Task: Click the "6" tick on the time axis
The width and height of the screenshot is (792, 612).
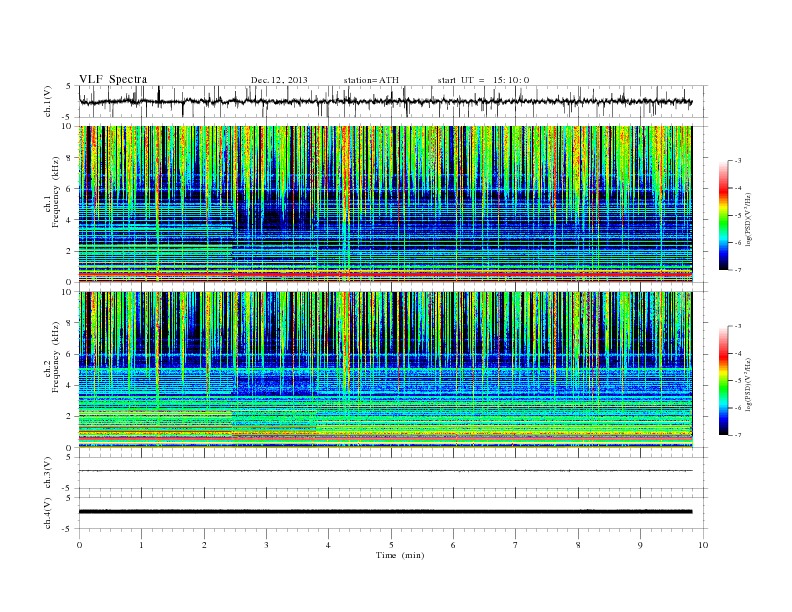Action: 453,545
